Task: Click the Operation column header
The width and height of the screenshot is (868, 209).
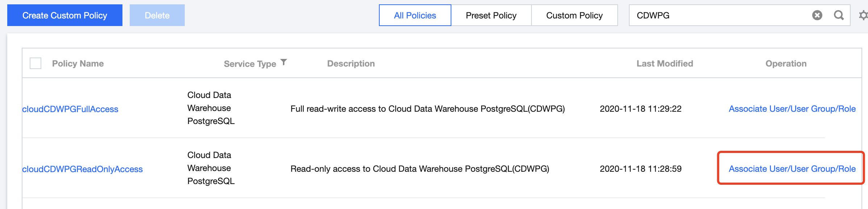Action: point(786,64)
